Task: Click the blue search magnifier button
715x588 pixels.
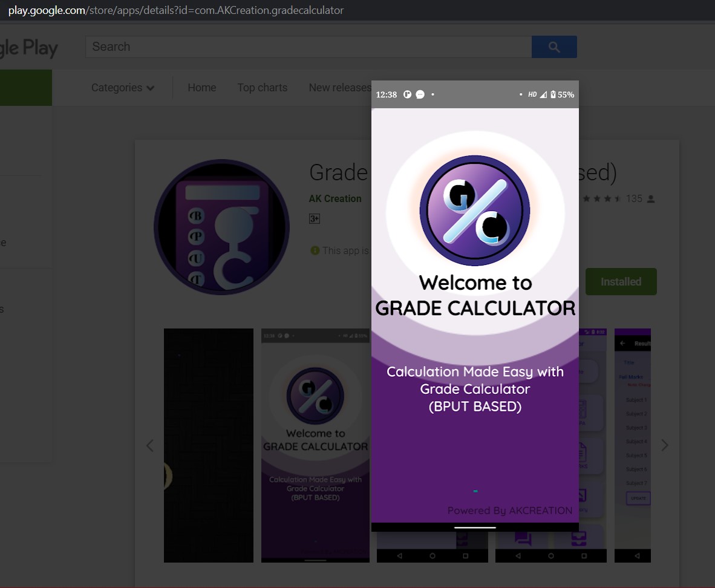Action: pos(554,47)
